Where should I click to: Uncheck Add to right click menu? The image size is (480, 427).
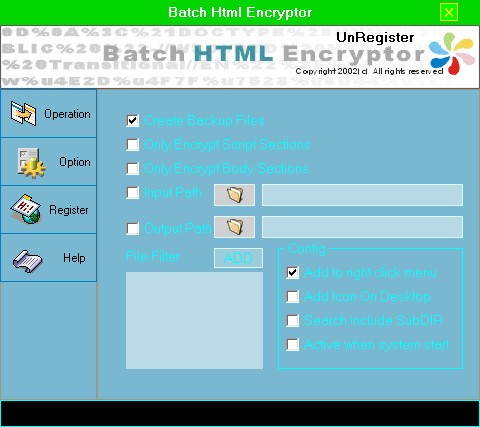[x=293, y=273]
